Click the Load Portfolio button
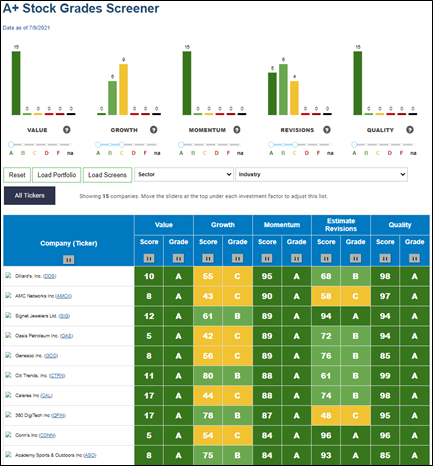This screenshot has height=466, width=433. pos(57,175)
